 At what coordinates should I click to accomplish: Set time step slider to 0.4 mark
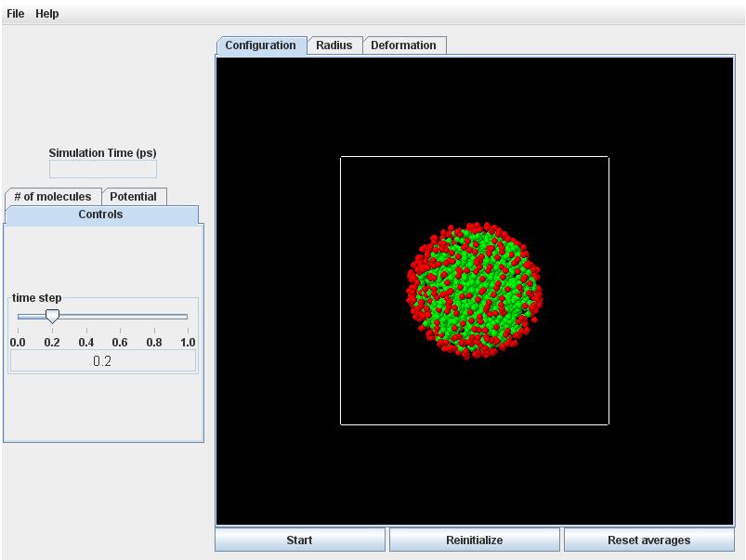tap(86, 317)
